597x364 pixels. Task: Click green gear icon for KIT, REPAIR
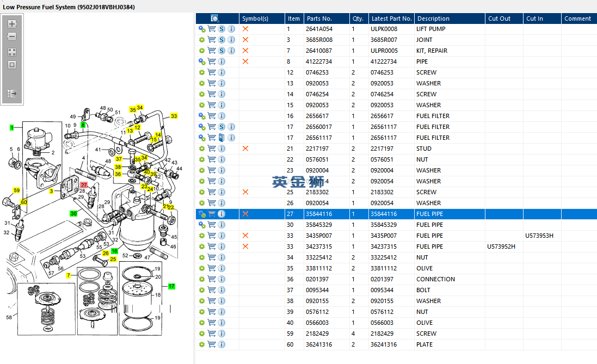pyautogui.click(x=202, y=51)
